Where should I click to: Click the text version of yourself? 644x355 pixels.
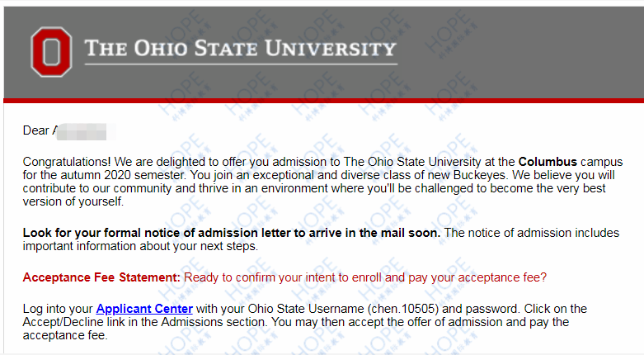(73, 201)
